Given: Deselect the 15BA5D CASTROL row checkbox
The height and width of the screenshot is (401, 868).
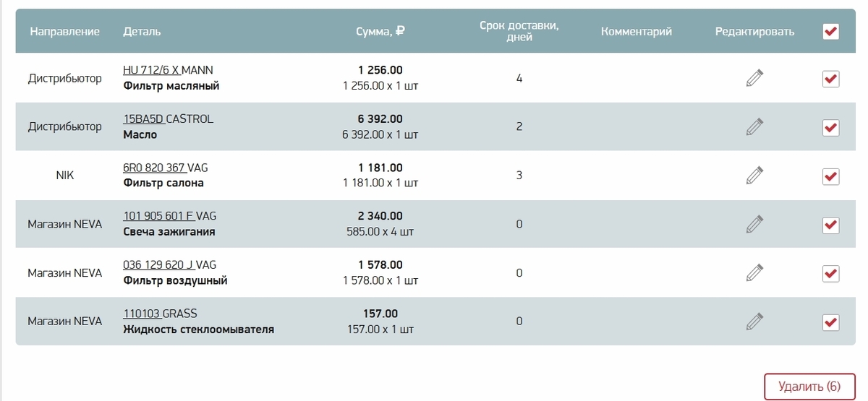Looking at the screenshot, I should pos(831,128).
